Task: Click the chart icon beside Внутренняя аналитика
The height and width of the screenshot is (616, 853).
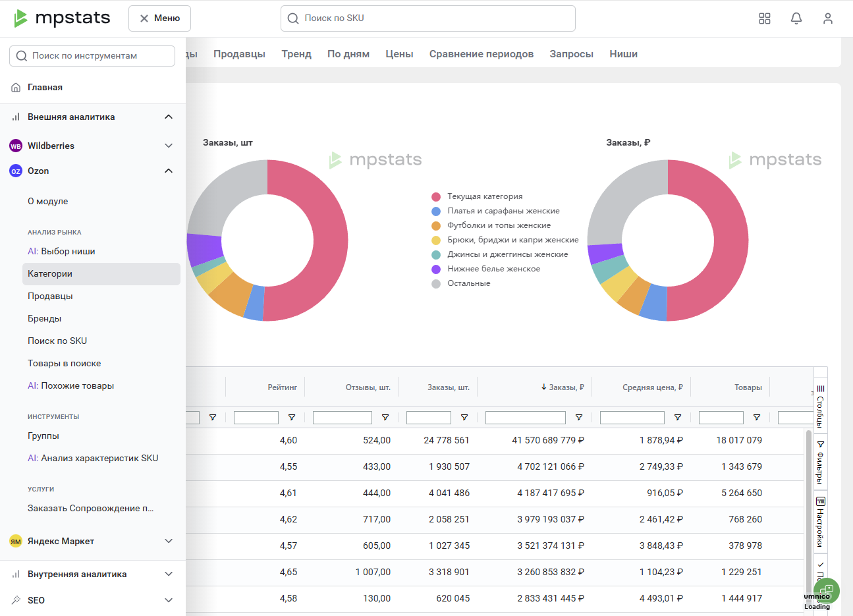Action: [16, 574]
